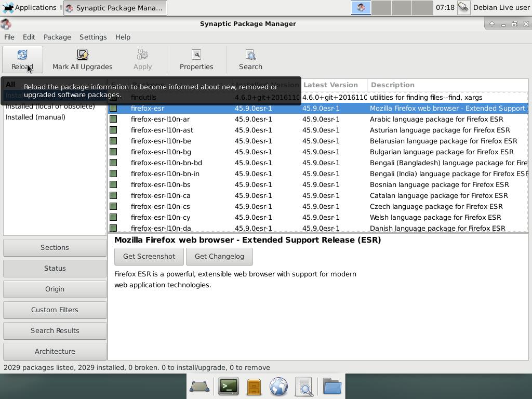Toggle status box of firefox-esr-l10n-cy
This screenshot has height=399, width=532.
tap(113, 217)
